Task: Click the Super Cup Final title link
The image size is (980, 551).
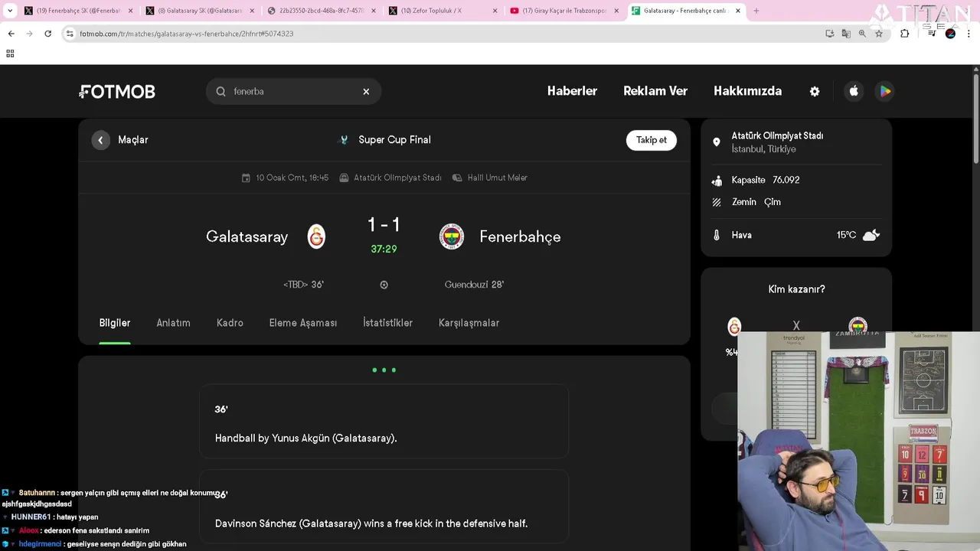Action: pyautogui.click(x=394, y=140)
